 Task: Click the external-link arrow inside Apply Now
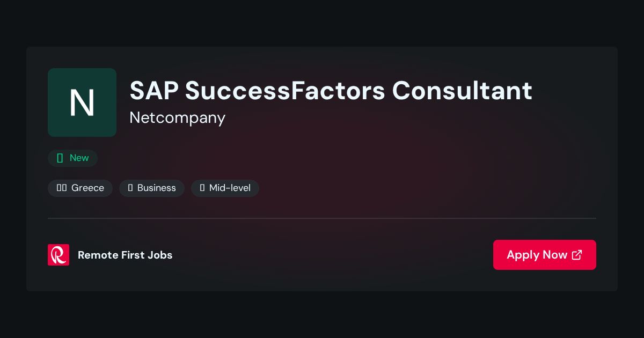577,255
